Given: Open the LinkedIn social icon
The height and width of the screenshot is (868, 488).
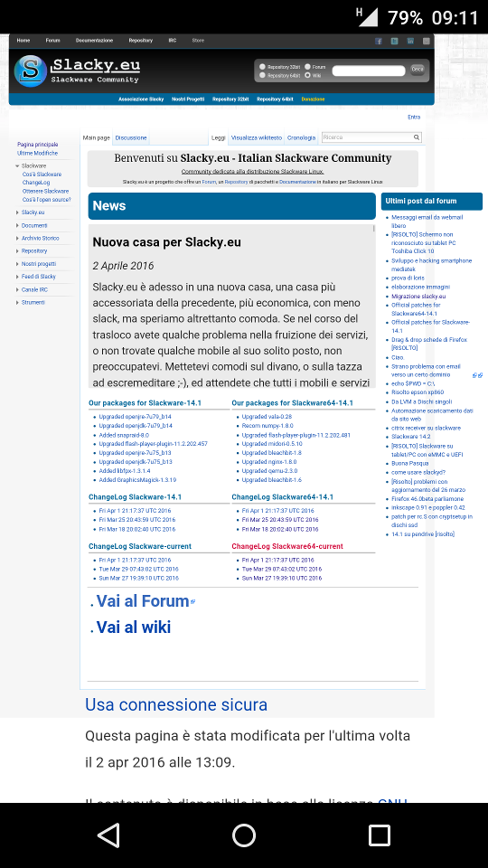Looking at the screenshot, I should click(410, 41).
